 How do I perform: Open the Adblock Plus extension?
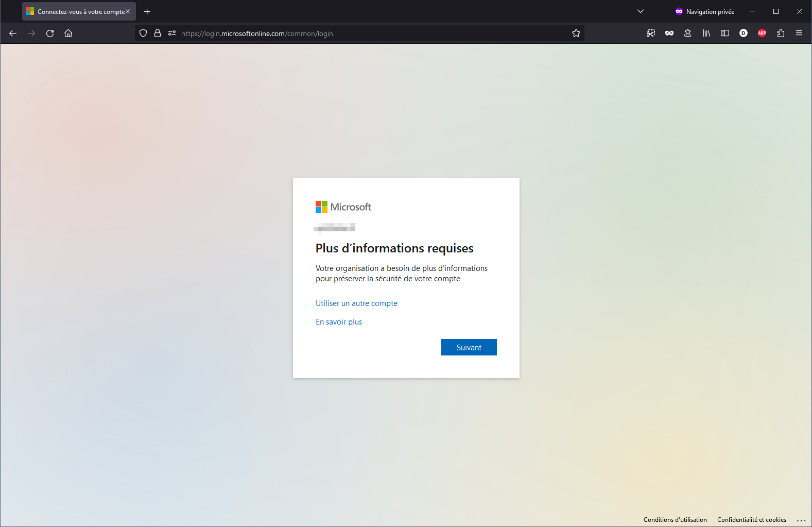(x=762, y=33)
